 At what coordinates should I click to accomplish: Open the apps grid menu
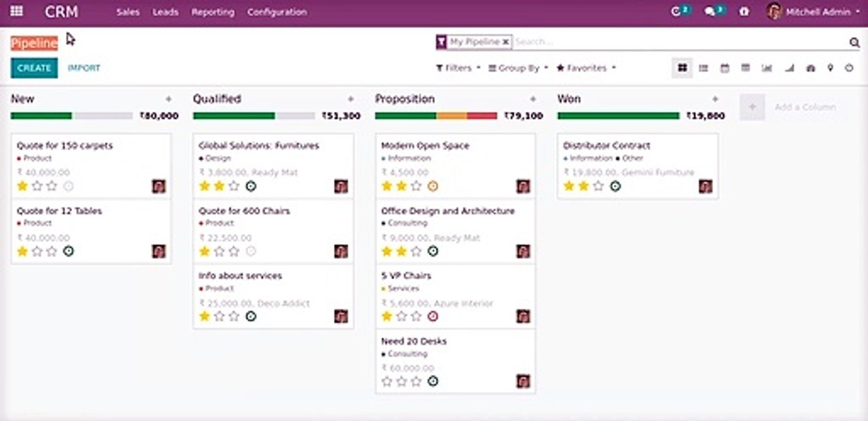pos(17,11)
